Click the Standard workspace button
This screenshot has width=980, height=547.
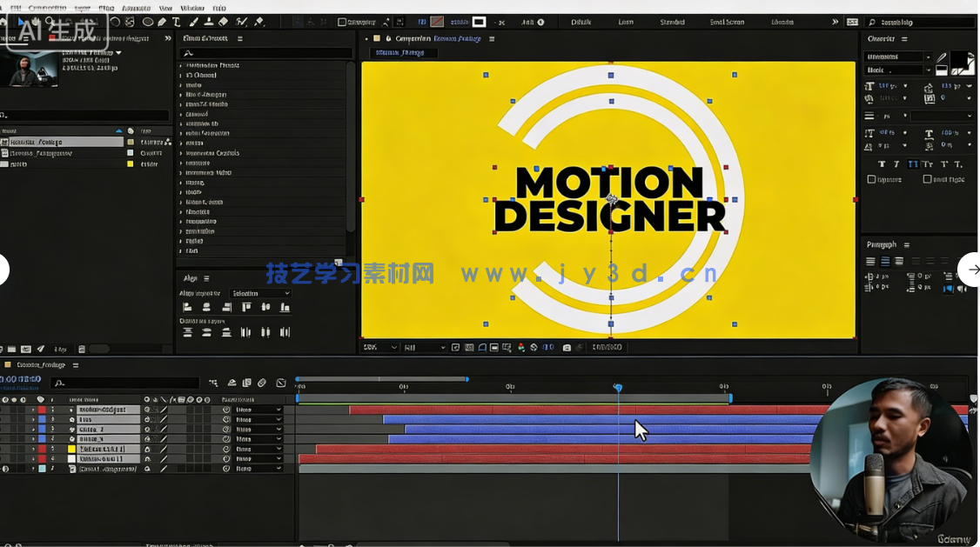[x=672, y=22]
